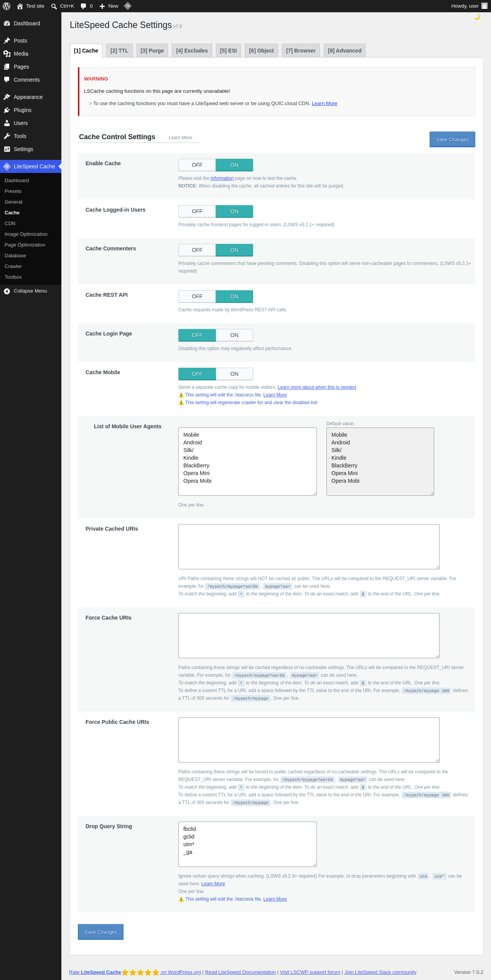Click the bottom Save Changes button
This screenshot has width=491, height=980.
101,932
